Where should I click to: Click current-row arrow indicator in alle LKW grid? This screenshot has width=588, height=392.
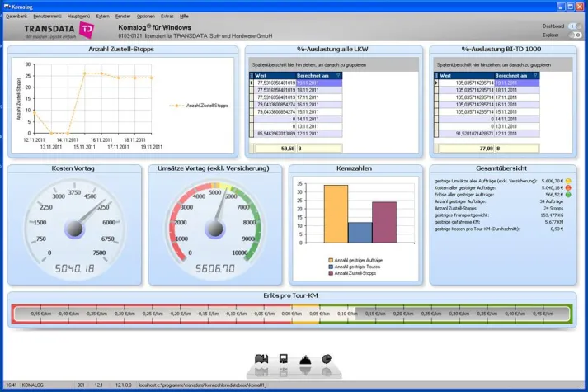point(252,83)
